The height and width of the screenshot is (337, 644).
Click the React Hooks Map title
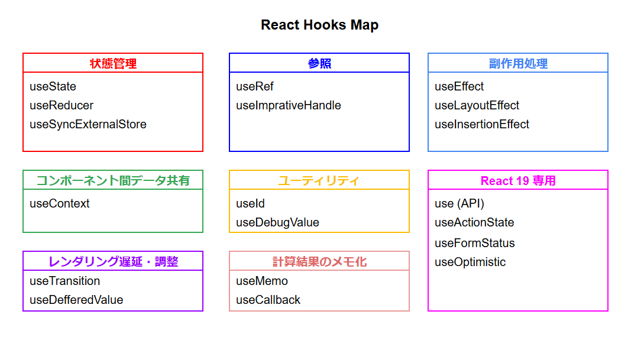click(x=319, y=25)
